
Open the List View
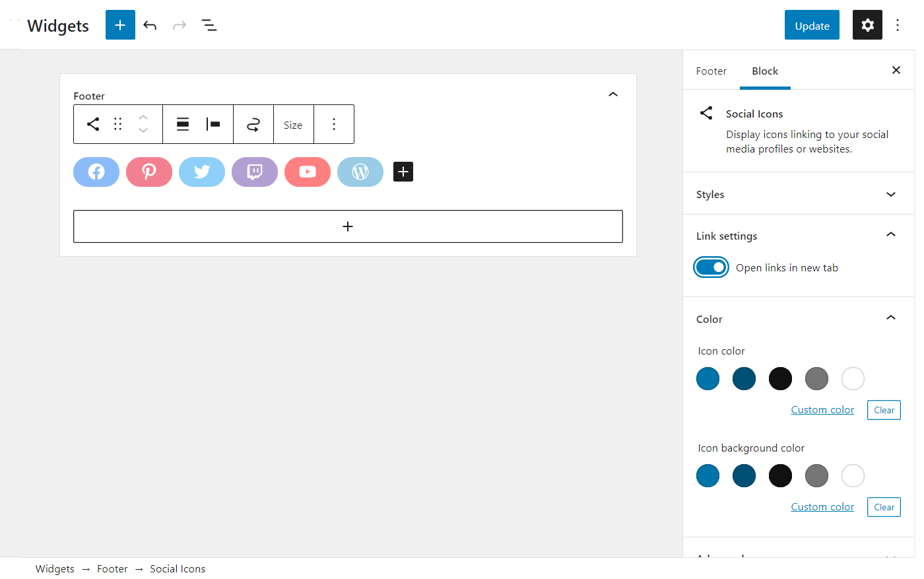coord(209,24)
